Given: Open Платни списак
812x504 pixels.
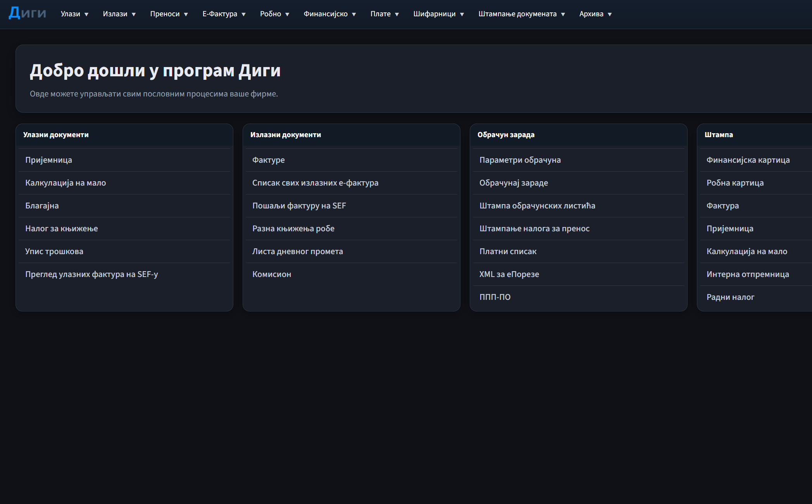Looking at the screenshot, I should click(579, 251).
